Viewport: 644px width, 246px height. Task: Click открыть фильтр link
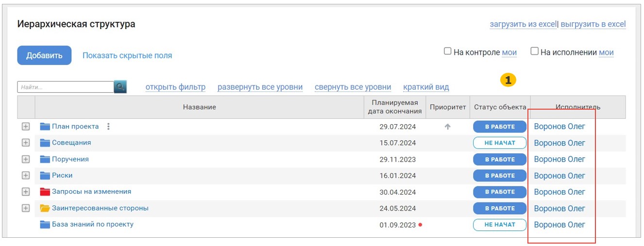[175, 87]
